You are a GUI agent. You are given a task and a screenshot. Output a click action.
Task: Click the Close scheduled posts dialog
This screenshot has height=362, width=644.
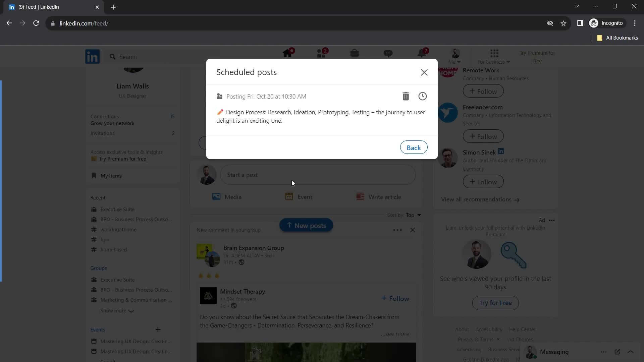pos(424,72)
